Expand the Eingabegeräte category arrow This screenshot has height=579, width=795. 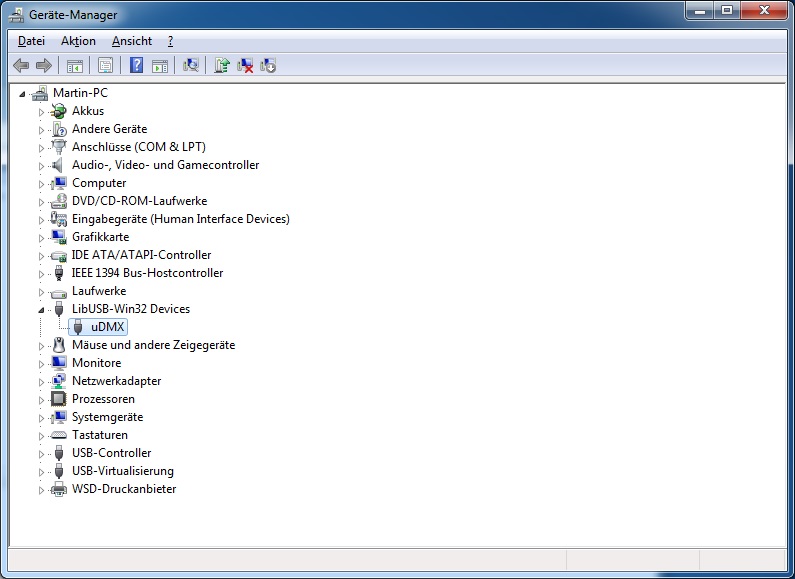click(x=42, y=220)
